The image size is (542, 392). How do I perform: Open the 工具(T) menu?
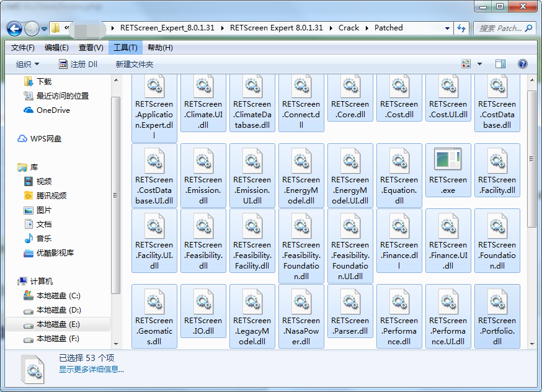[125, 48]
